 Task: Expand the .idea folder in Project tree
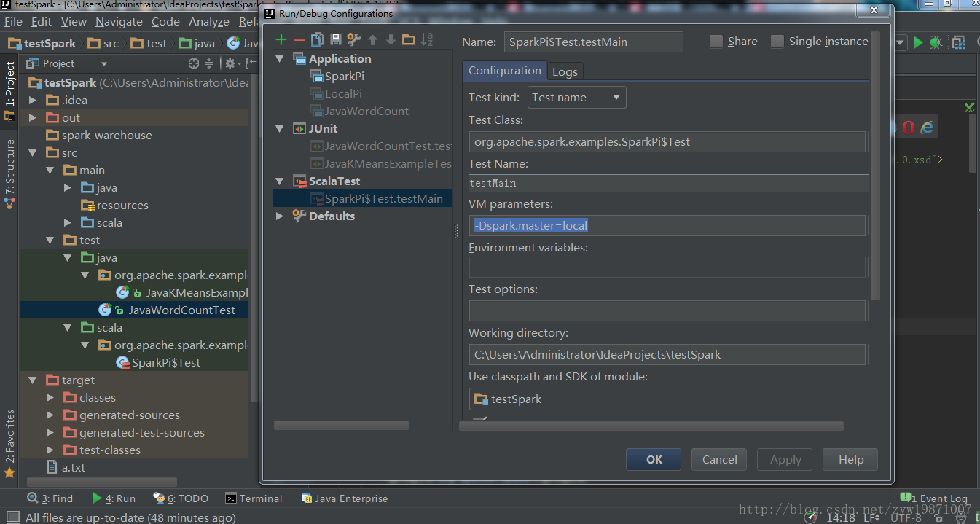(x=32, y=100)
